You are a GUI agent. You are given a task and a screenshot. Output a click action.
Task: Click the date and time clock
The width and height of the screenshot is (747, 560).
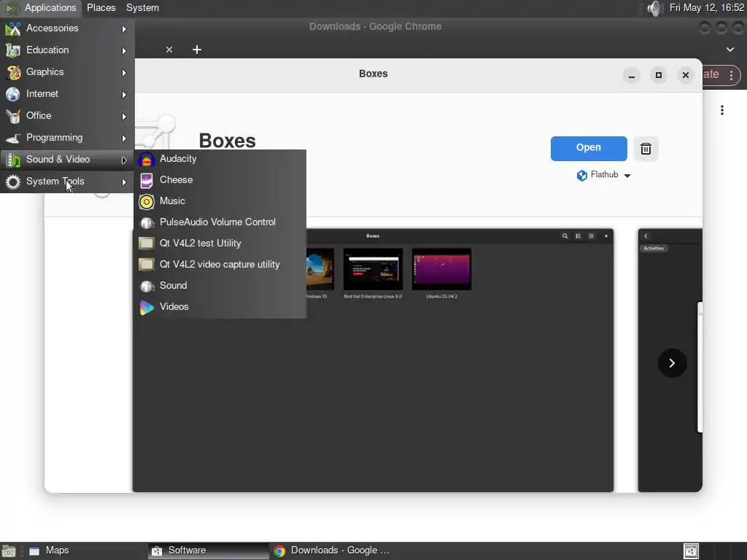706,8
